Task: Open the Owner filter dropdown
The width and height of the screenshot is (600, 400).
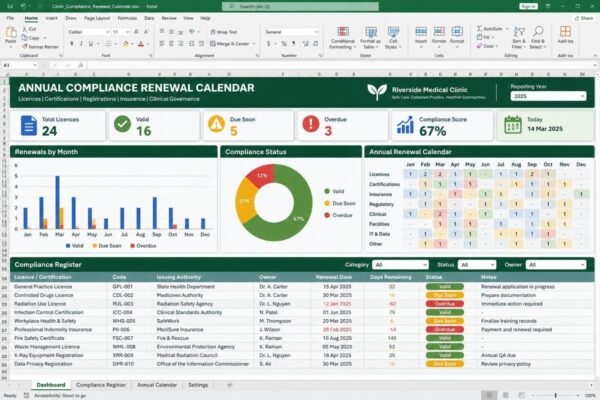Action: (556, 264)
